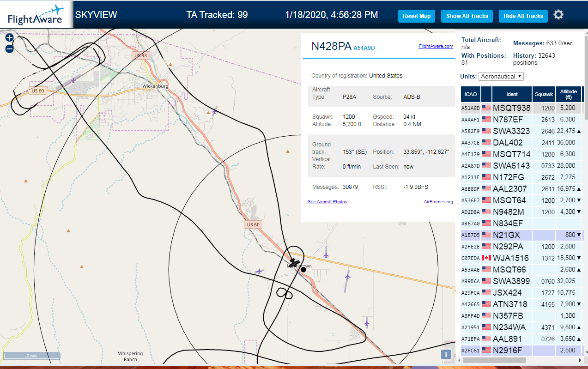This screenshot has width=588, height=369.
Task: Select the SWA6143 aircraft row
Action: pyautogui.click(x=521, y=165)
